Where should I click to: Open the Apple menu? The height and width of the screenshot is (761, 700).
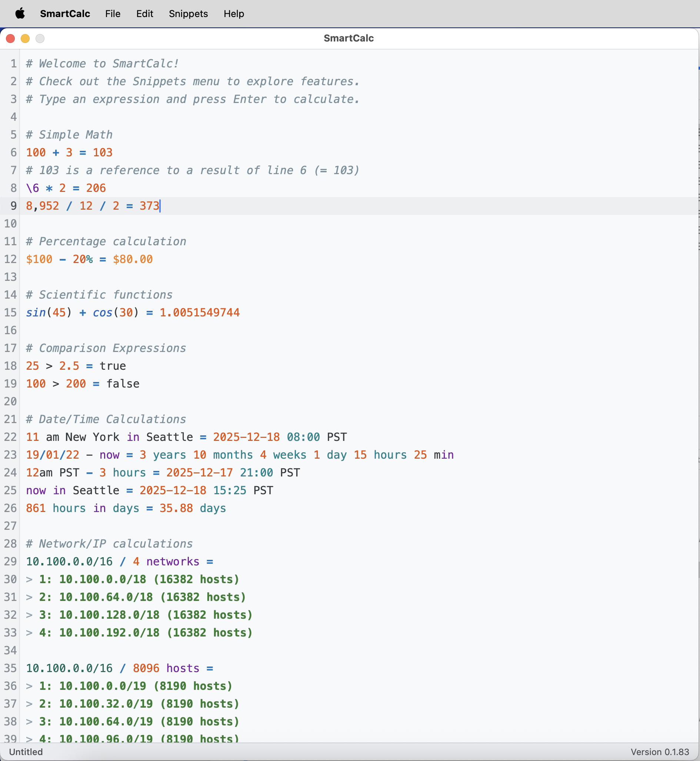[x=20, y=14]
